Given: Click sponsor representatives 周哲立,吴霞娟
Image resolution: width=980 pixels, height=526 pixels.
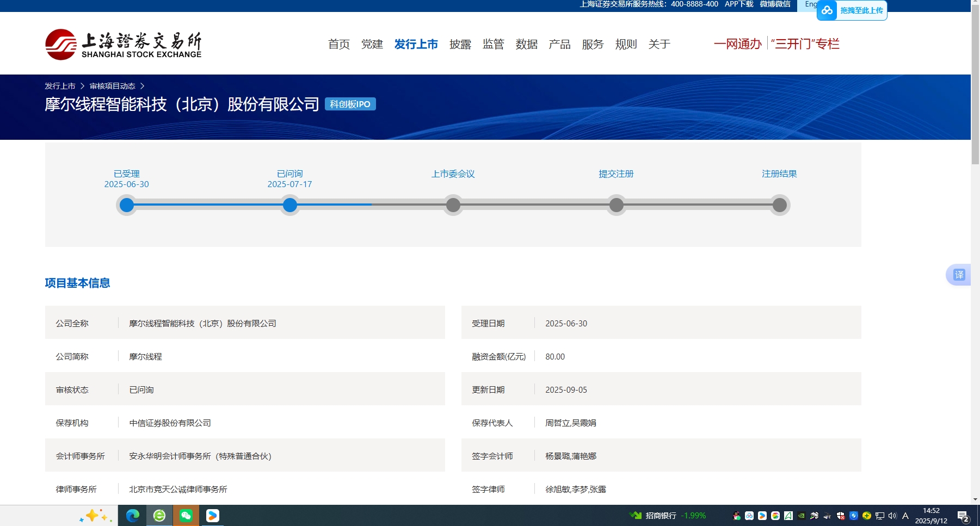Looking at the screenshot, I should pos(571,423).
